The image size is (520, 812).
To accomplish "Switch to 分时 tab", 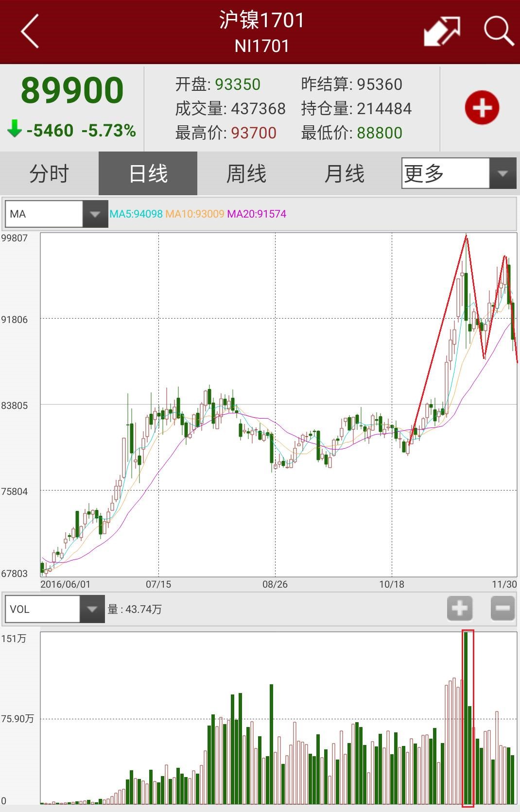I will coord(49,173).
